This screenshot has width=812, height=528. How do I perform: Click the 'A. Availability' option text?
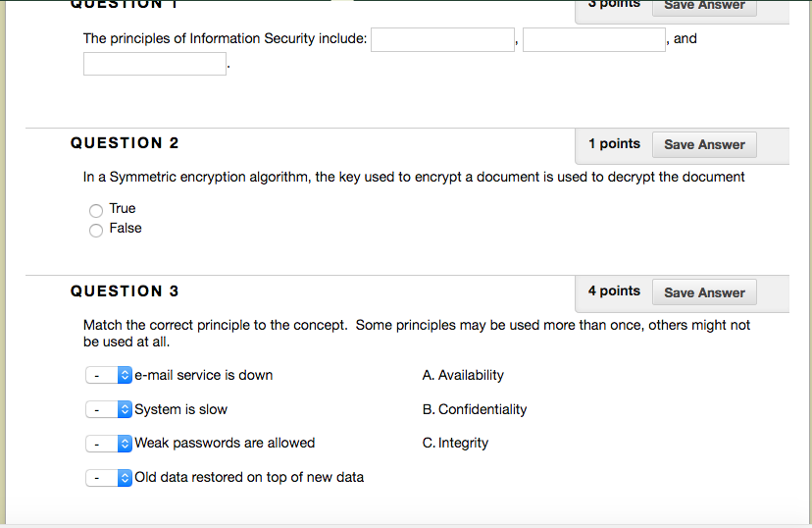(463, 376)
